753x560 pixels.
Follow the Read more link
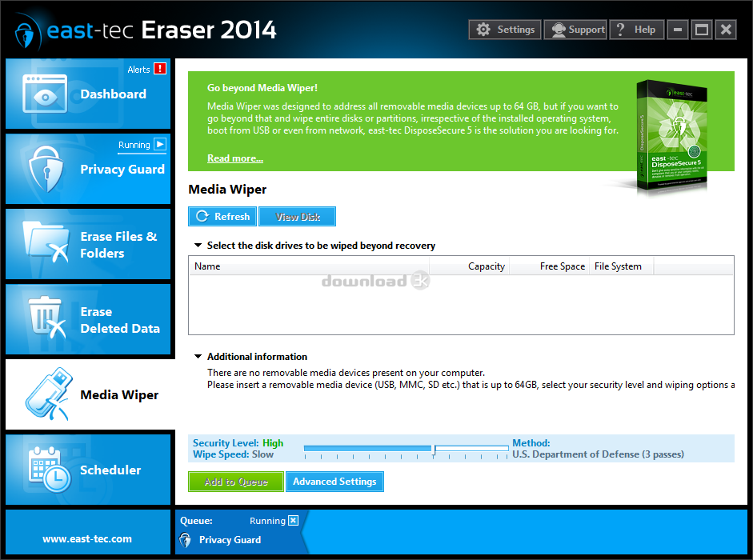coord(234,158)
